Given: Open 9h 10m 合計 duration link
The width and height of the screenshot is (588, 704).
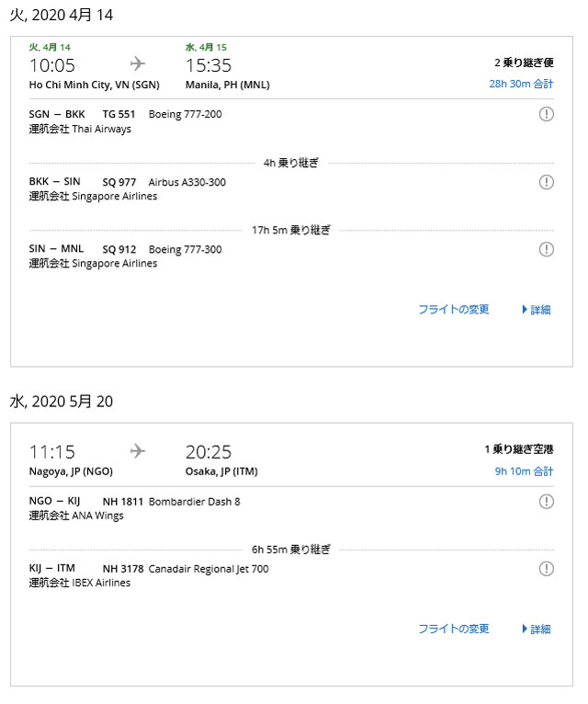Looking at the screenshot, I should point(525,471).
